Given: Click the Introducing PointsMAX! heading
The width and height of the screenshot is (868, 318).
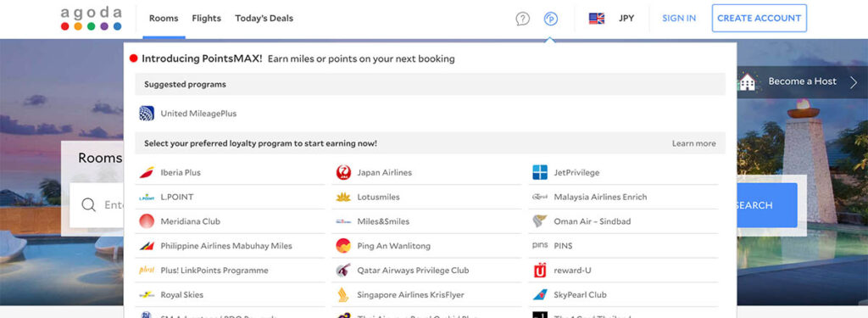Looking at the screenshot, I should pos(202,59).
